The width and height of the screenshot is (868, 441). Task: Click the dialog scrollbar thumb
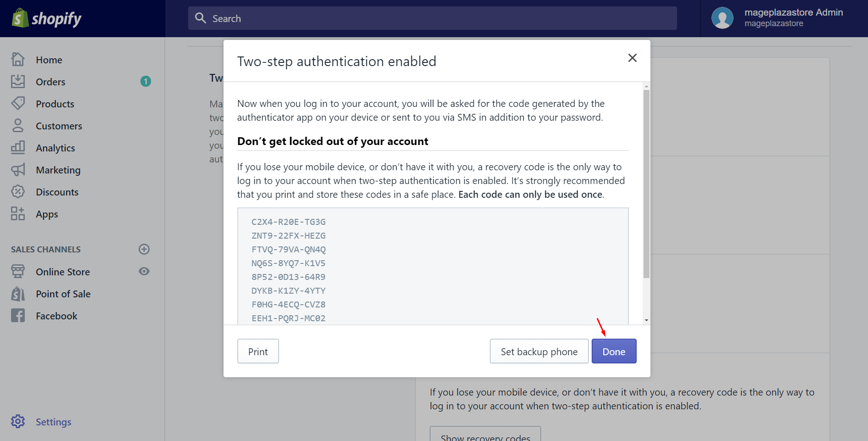point(646,184)
